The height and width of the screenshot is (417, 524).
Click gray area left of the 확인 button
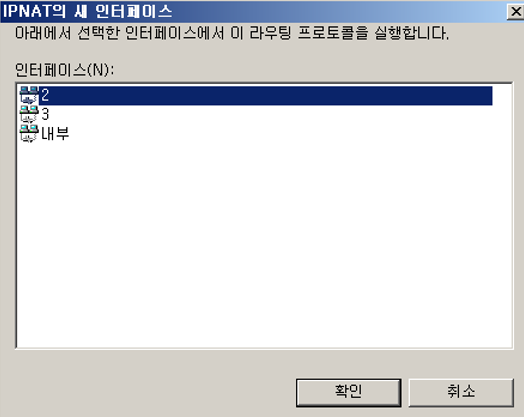[150, 393]
